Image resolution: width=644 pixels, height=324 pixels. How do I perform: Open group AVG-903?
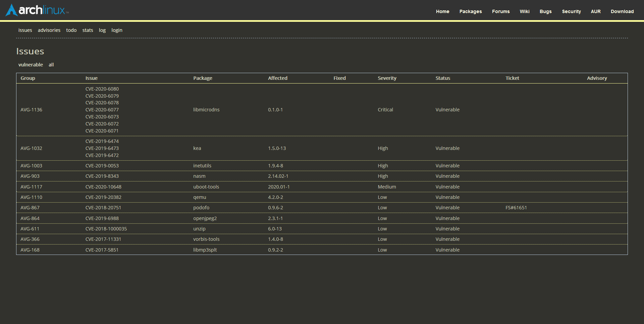pyautogui.click(x=30, y=176)
